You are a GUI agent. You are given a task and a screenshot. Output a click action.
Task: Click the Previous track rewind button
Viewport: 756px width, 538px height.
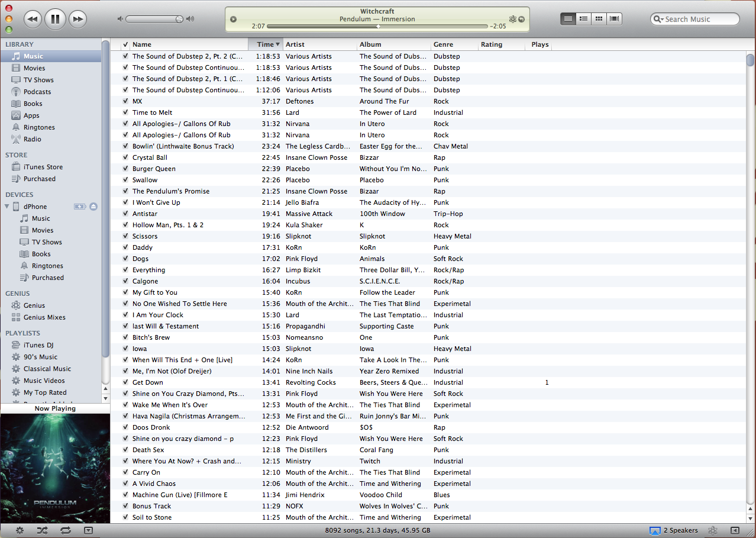(33, 19)
